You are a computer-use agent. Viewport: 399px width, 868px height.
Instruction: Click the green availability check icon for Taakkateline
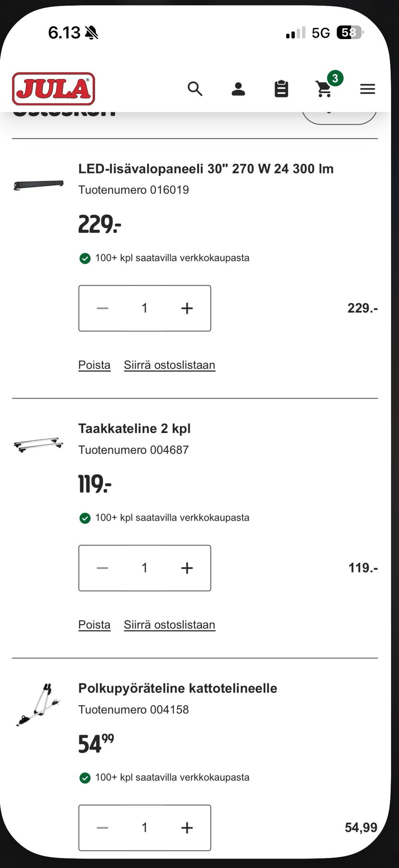(x=85, y=518)
